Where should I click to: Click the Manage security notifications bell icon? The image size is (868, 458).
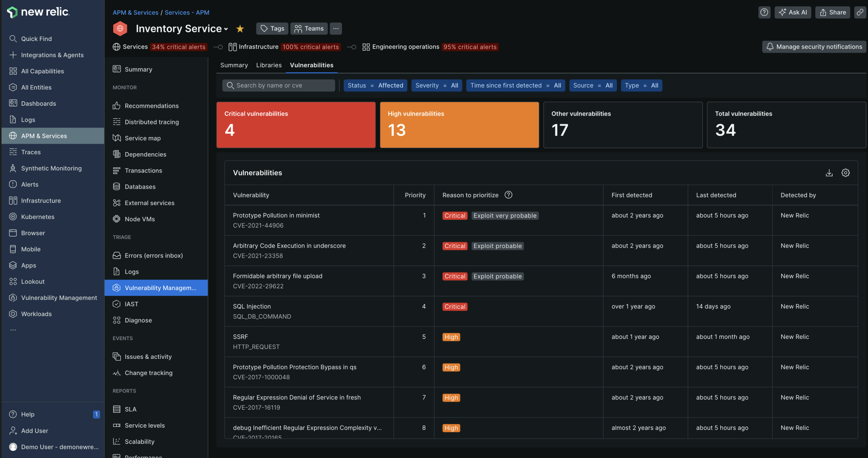pyautogui.click(x=769, y=46)
